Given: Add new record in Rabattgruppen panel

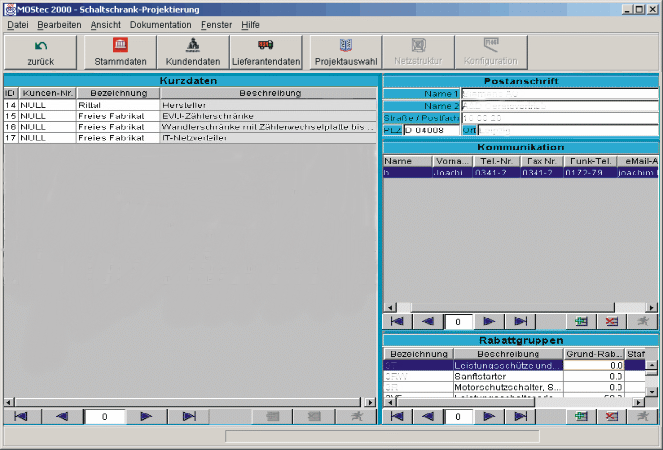Looking at the screenshot, I should [x=580, y=416].
